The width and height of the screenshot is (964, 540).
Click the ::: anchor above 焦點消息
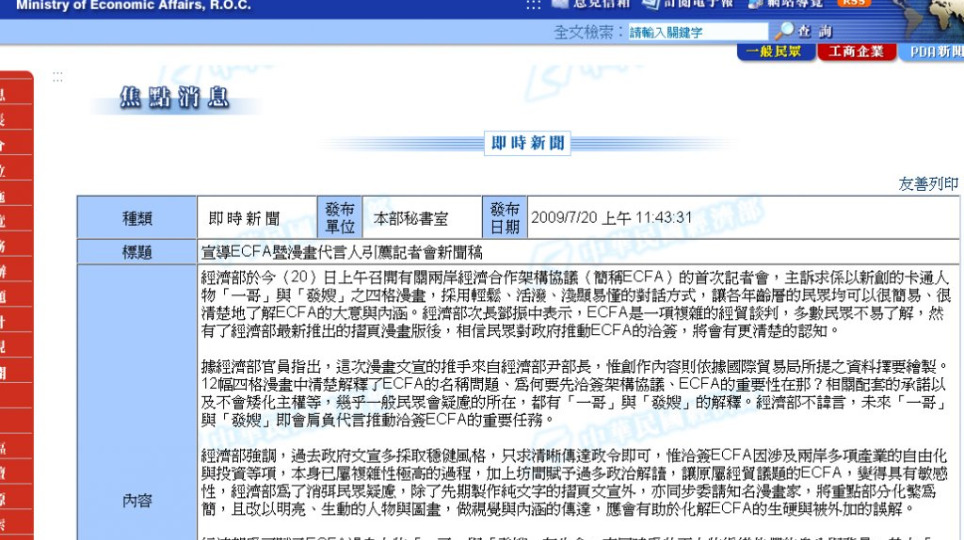tap(58, 76)
